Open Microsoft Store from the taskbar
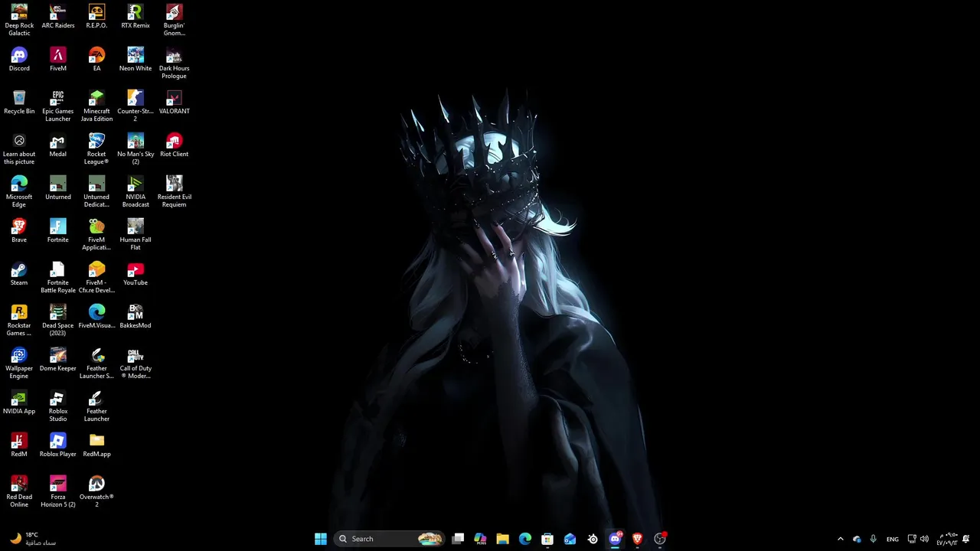Screen dimensions: 980x551 click(547, 539)
